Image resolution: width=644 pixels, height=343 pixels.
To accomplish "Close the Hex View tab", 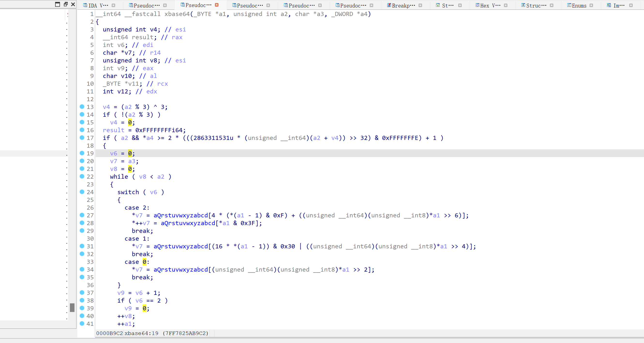I will 506,5.
